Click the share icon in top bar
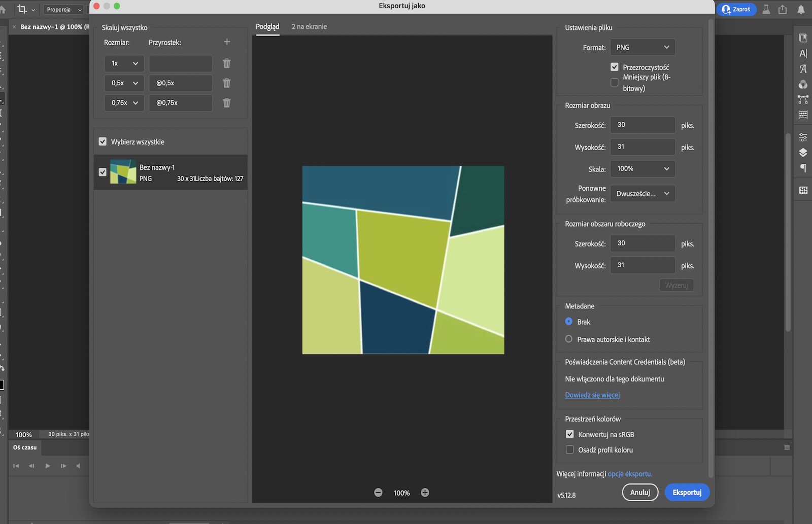The width and height of the screenshot is (812, 524). (783, 10)
